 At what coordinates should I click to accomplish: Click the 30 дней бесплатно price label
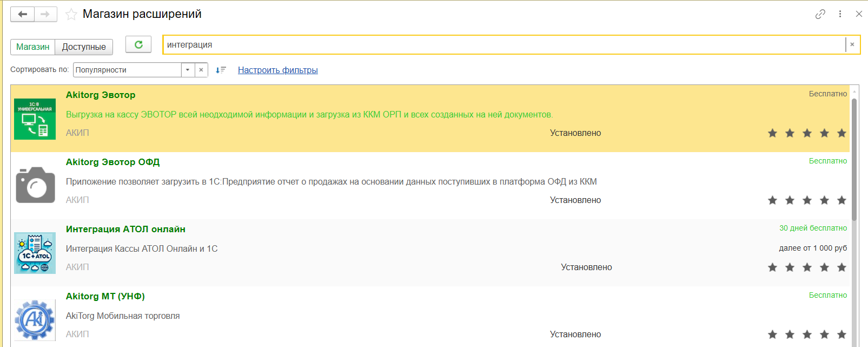click(813, 228)
